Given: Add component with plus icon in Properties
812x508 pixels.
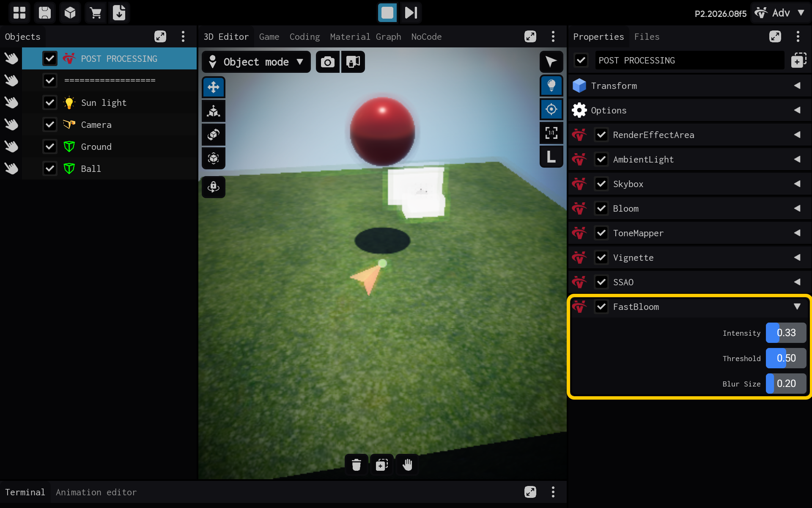Looking at the screenshot, I should [798, 61].
